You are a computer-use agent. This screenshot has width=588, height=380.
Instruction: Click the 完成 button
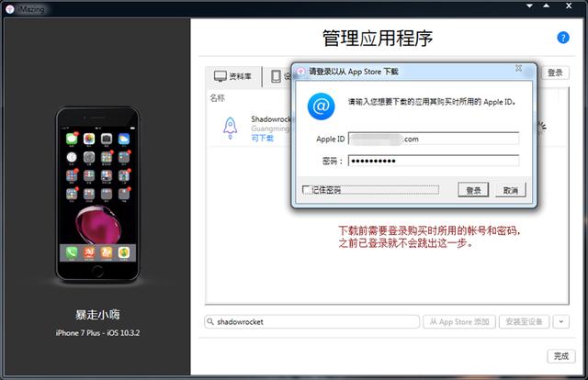coord(561,356)
